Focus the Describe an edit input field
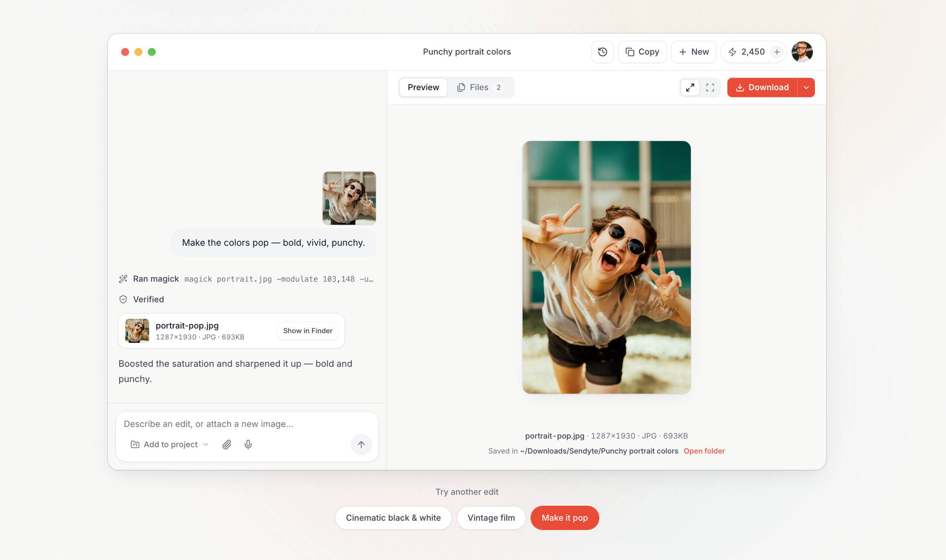This screenshot has height=560, width=946. 246,424
